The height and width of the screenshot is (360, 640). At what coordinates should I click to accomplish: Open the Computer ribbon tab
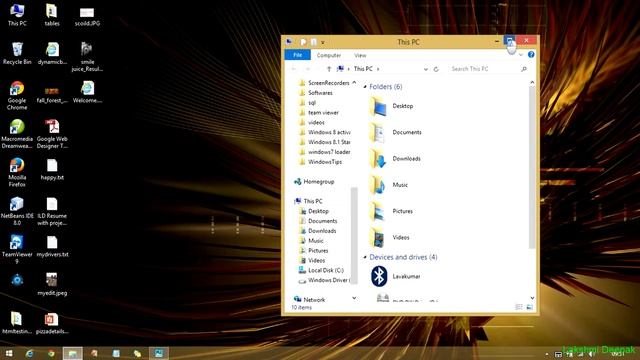coord(329,55)
